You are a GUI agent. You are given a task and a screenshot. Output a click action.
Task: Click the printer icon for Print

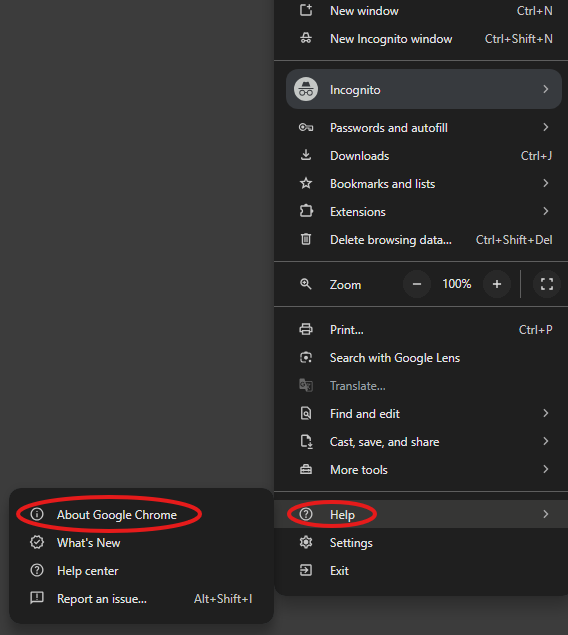click(x=306, y=329)
